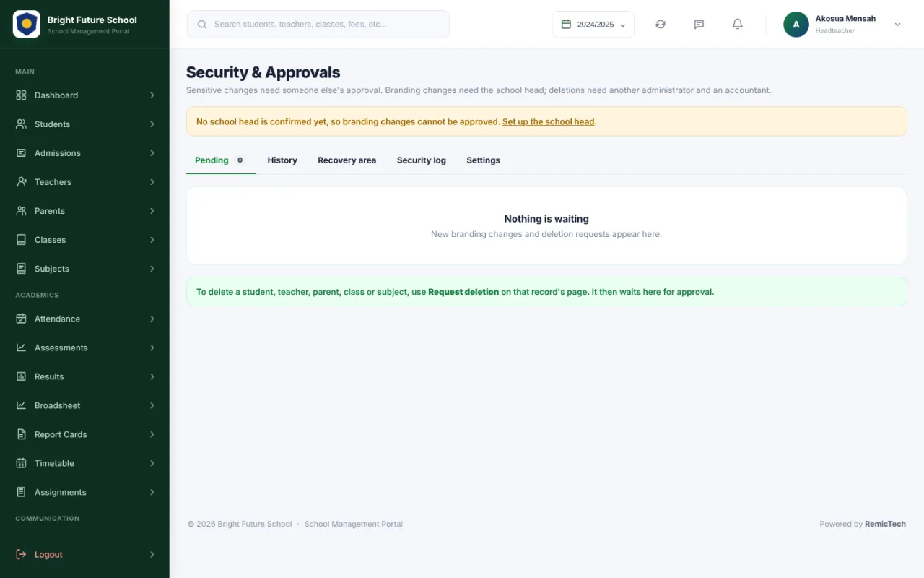Screen dimensions: 924x578
Task: Click the Teachers sidebar icon
Action: [x=21, y=182]
